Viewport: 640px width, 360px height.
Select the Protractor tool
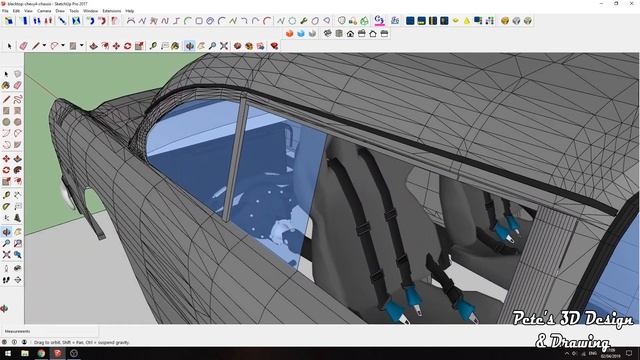6,207
